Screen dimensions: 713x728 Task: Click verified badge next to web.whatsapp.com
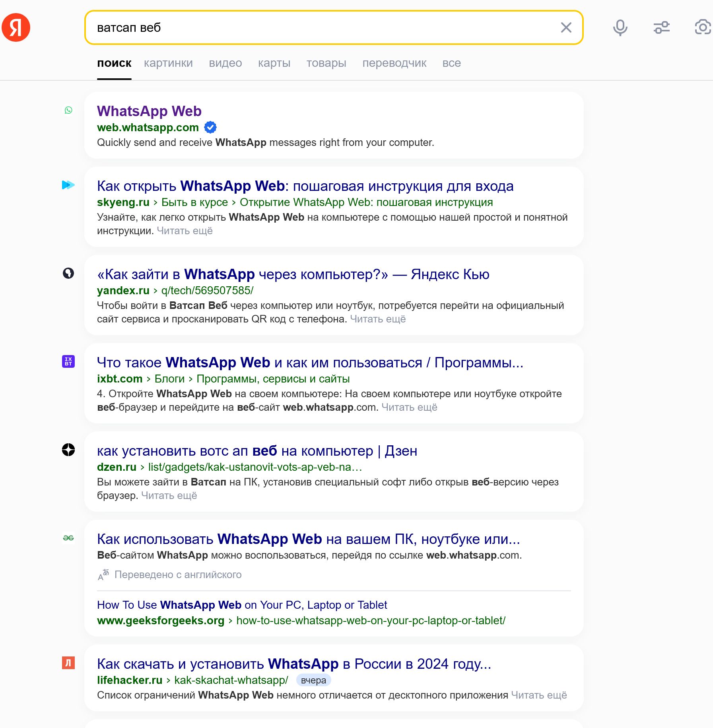pos(210,127)
